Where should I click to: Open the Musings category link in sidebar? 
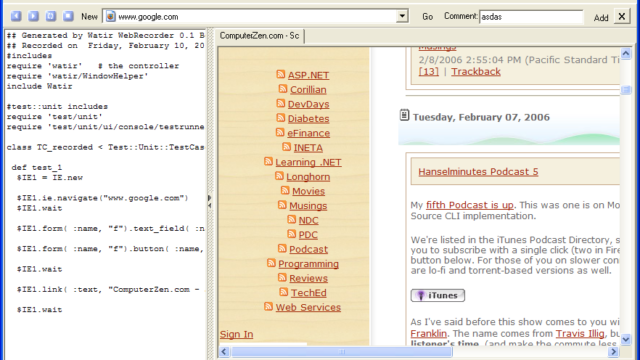point(308,206)
